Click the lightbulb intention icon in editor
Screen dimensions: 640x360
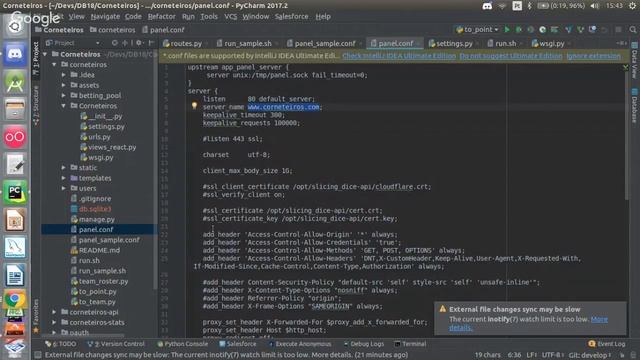194,106
